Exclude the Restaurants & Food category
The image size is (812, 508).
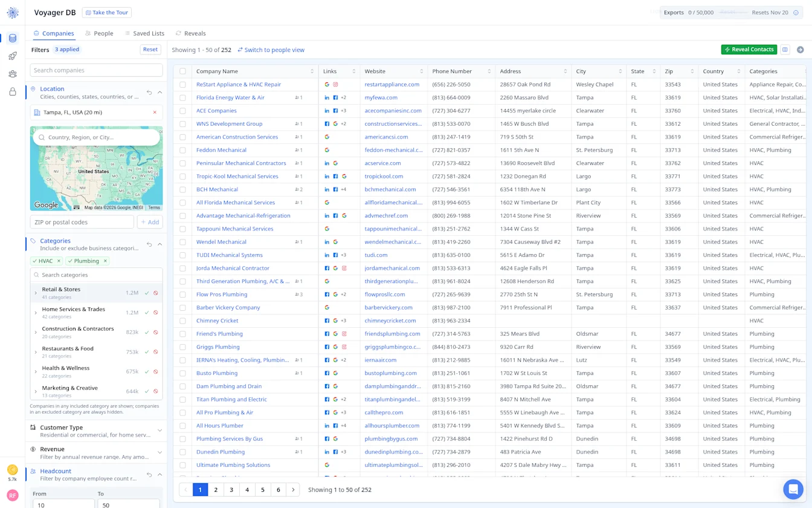point(156,352)
